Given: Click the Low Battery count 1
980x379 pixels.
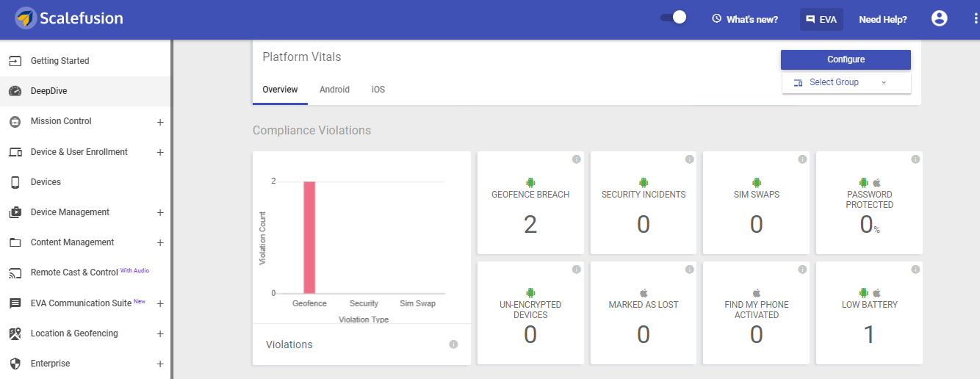Looking at the screenshot, I should click(x=869, y=335).
